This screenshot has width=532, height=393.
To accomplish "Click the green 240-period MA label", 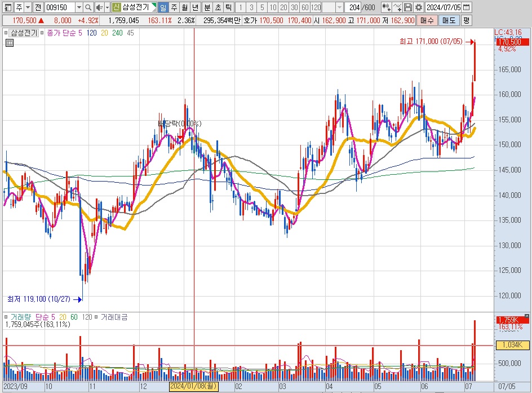I will [x=117, y=33].
